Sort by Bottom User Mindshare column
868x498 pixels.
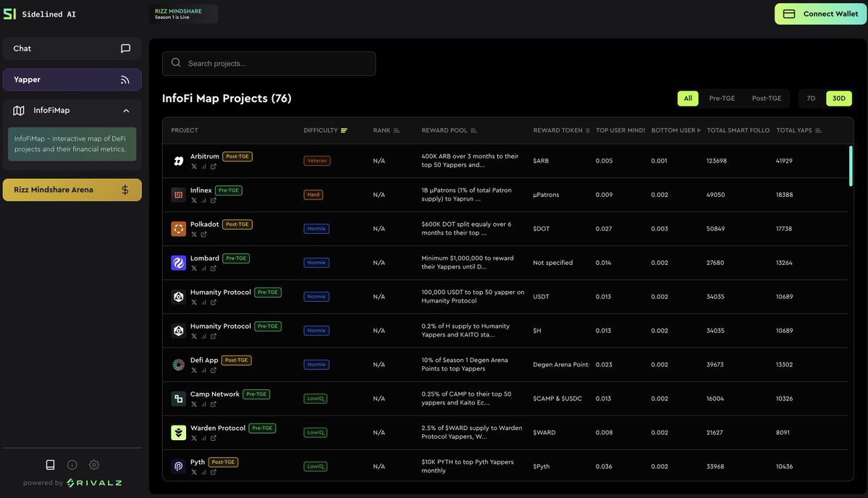676,130
